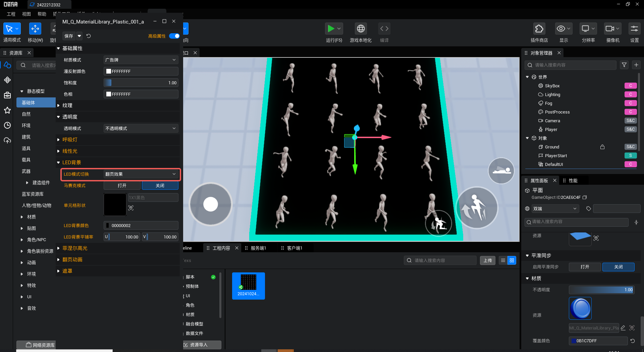The width and height of the screenshot is (644, 352).
Task: Toggle the Camera S&C tag
Action: point(631,121)
